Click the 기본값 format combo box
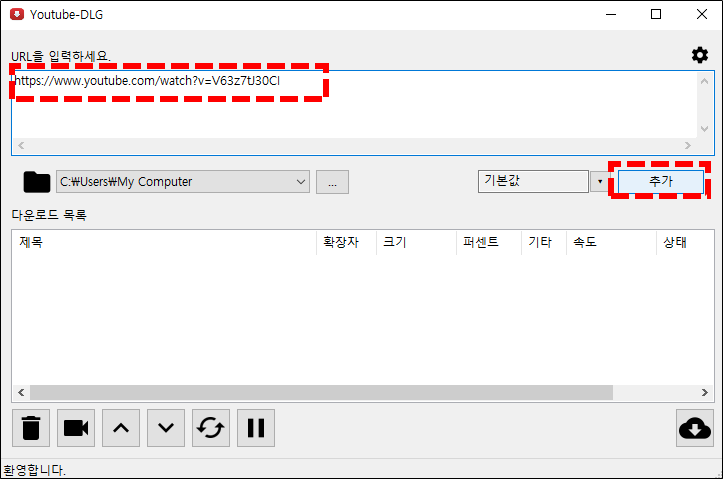Screen dimensions: 723x479 tap(533, 181)
